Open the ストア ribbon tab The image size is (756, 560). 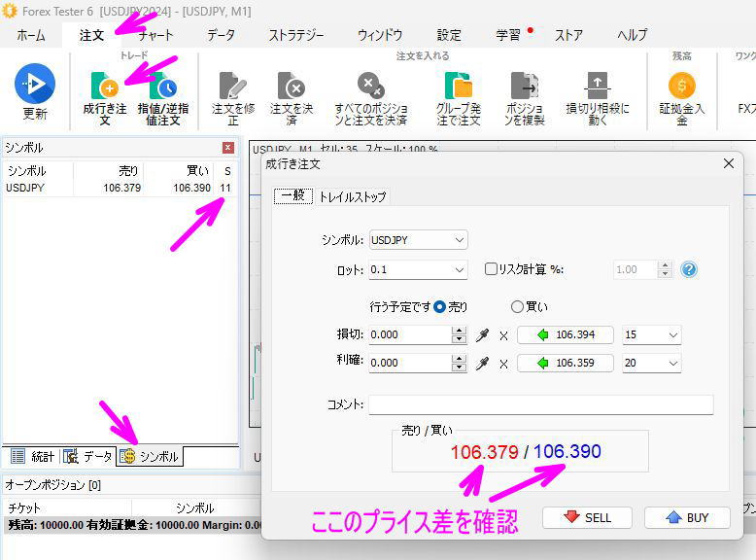click(568, 35)
